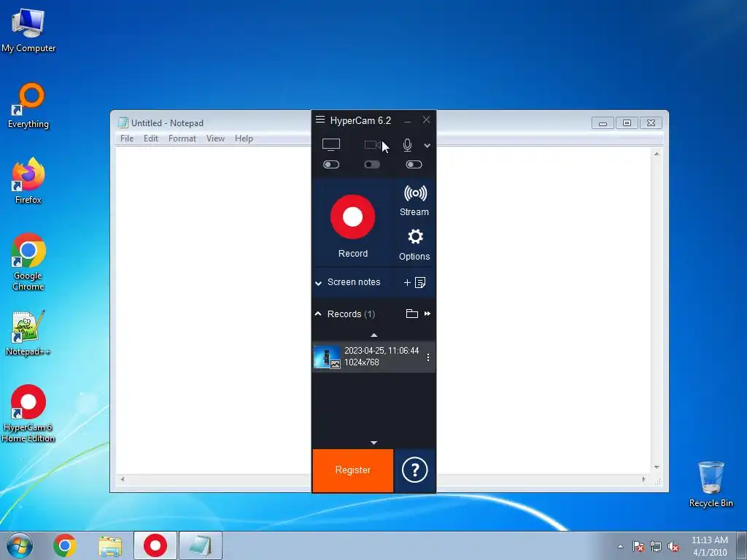Click the network tray icon
The height and width of the screenshot is (560, 747).
656,546
